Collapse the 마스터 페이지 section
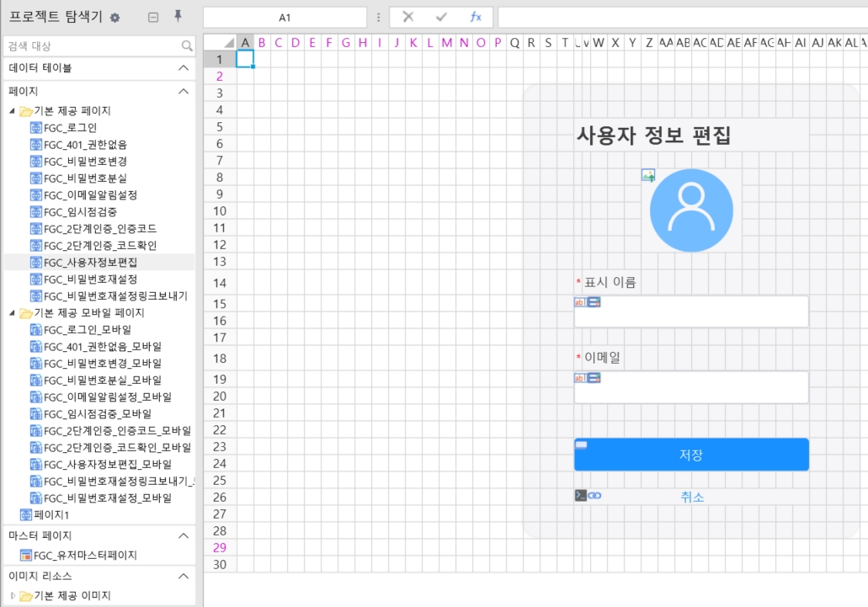 tap(184, 535)
